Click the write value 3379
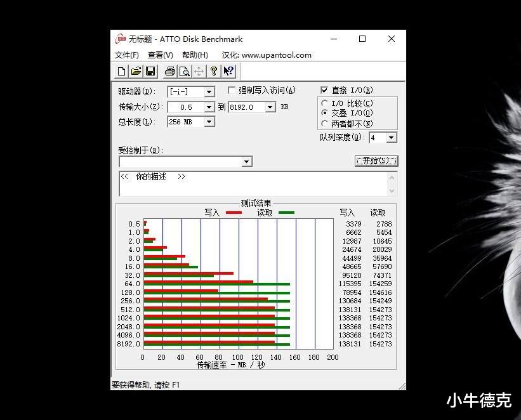 point(353,224)
